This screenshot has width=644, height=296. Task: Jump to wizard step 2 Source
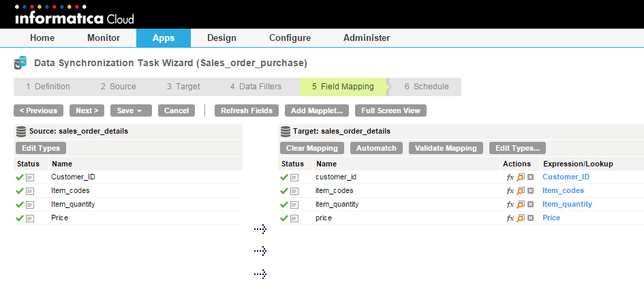point(119,87)
